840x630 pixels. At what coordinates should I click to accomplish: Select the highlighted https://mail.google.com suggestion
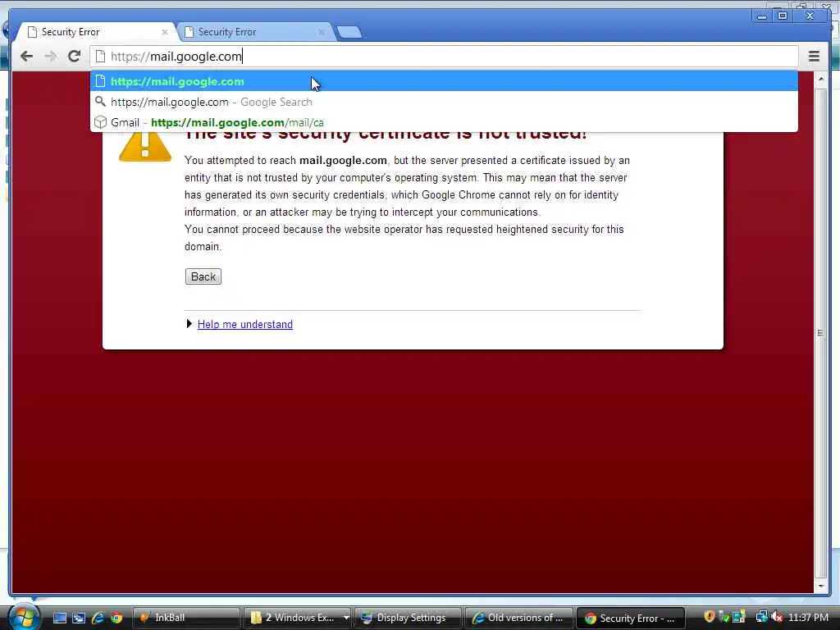[444, 81]
